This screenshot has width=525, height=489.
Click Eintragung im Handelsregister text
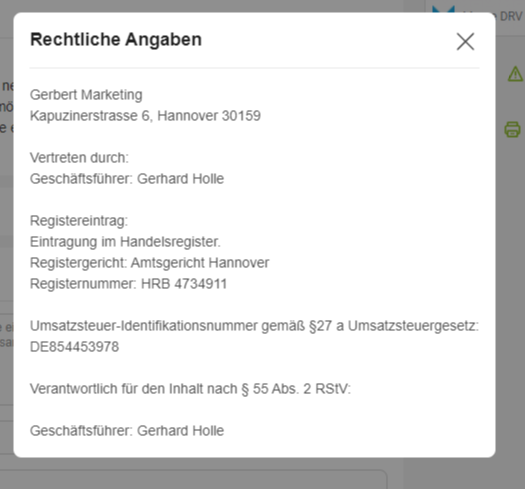coord(125,242)
